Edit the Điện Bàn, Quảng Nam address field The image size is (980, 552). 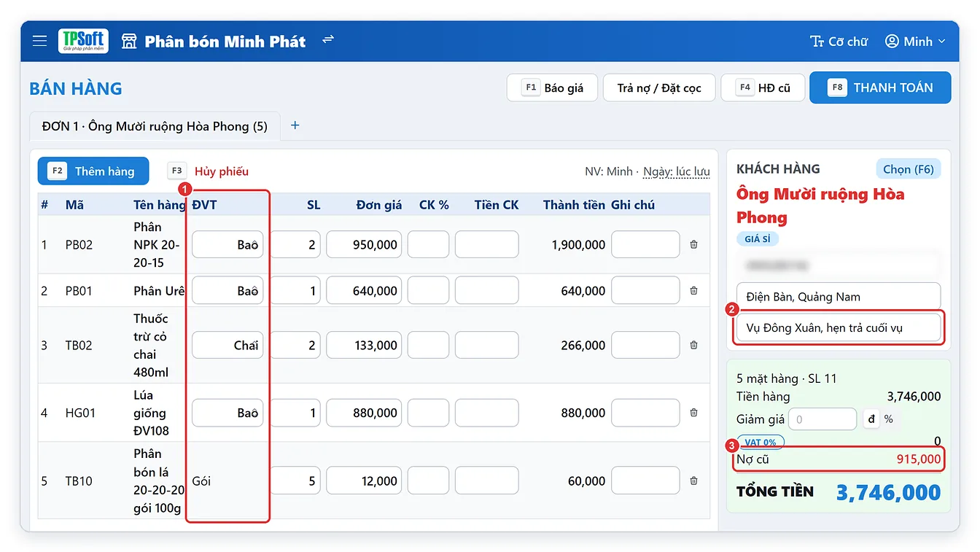coord(839,297)
